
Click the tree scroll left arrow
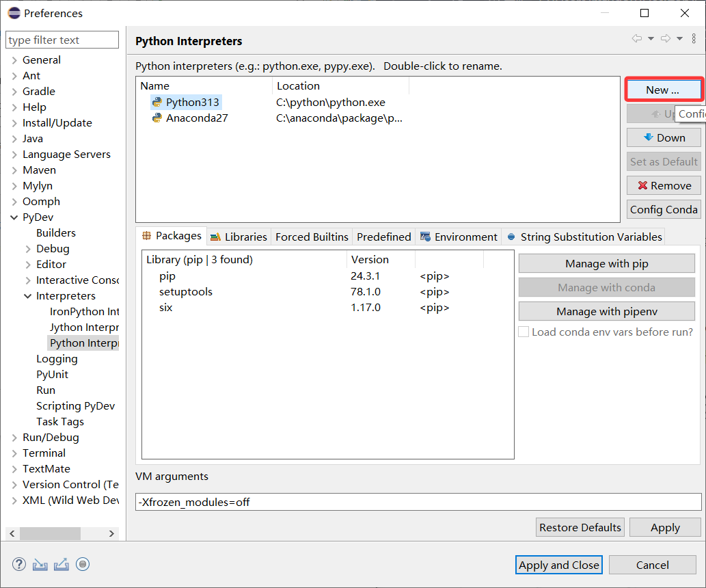tap(12, 533)
